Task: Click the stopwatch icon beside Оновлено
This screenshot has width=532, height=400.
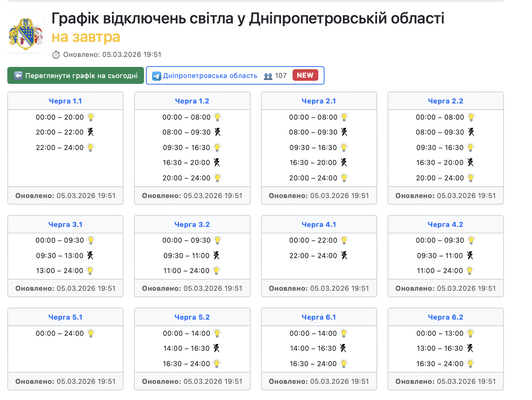Action: click(x=56, y=55)
